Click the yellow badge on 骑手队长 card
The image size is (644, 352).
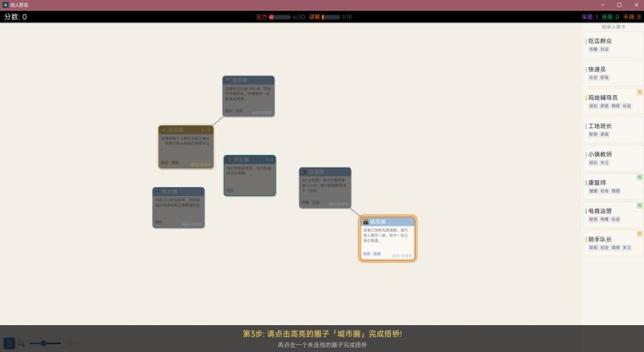coord(640,234)
